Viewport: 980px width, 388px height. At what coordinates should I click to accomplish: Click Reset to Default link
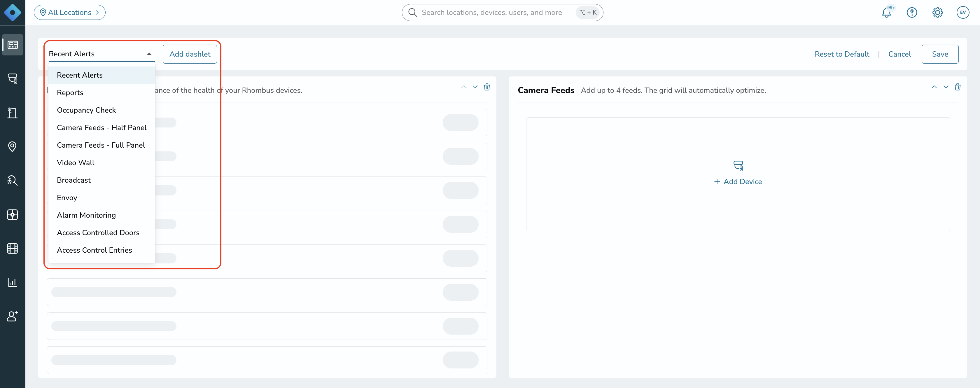coord(842,54)
